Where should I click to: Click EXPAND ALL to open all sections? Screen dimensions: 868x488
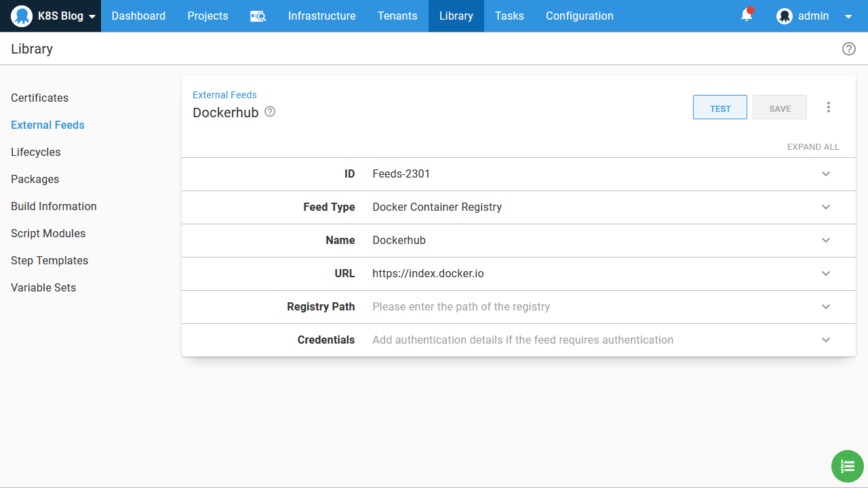point(812,147)
